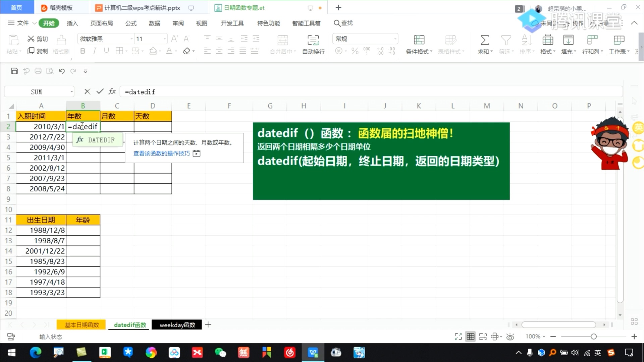Image resolution: width=644 pixels, height=362 pixels.
Task: Confirm formula with the checkmark icon
Action: (100, 92)
